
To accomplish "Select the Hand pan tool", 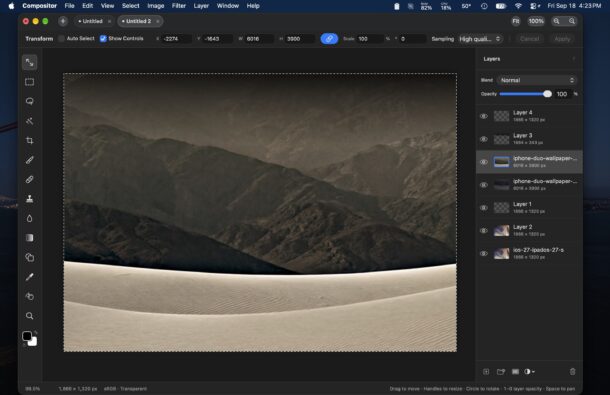I will coord(30,296).
